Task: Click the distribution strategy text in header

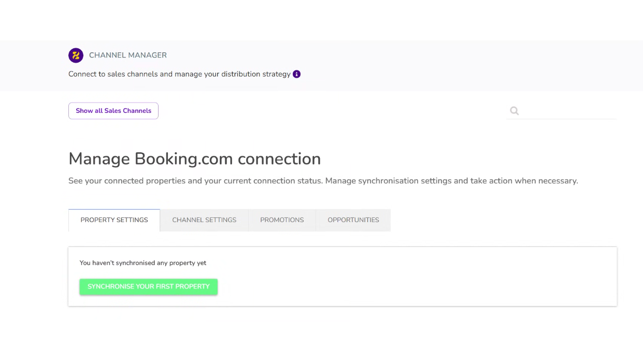Action: point(256,74)
